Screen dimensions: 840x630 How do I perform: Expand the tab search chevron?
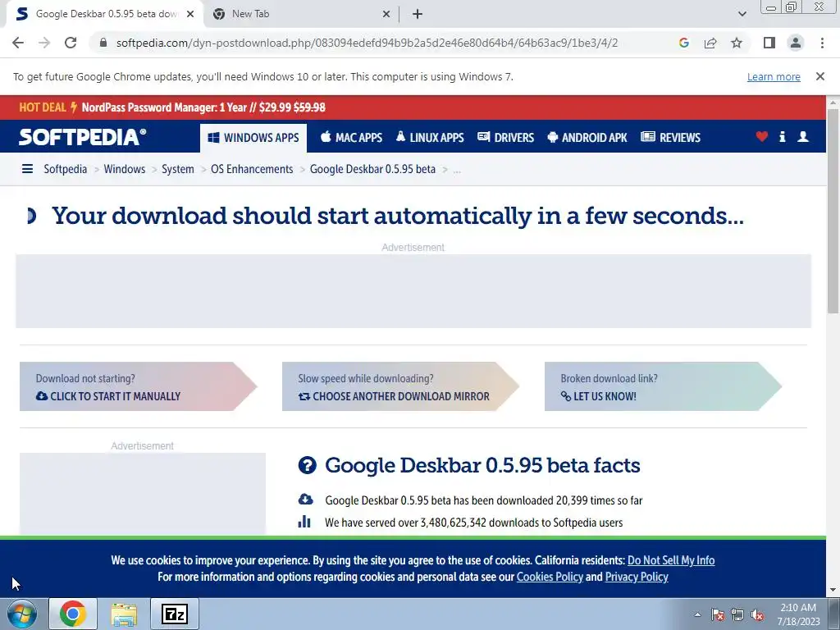click(x=742, y=14)
